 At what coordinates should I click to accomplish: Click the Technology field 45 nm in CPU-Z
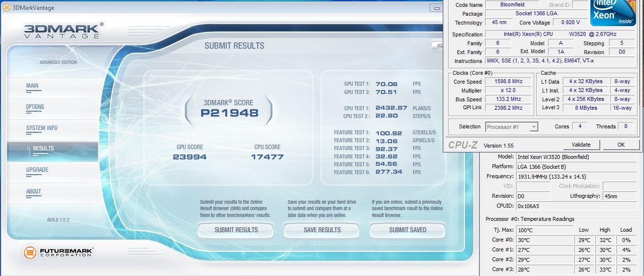[x=499, y=23]
